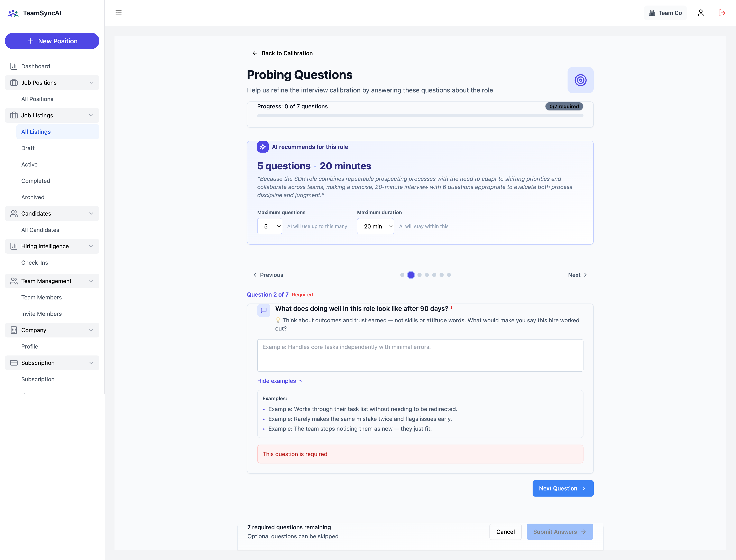Click the red logout icon
The width and height of the screenshot is (736, 560).
(x=722, y=13)
